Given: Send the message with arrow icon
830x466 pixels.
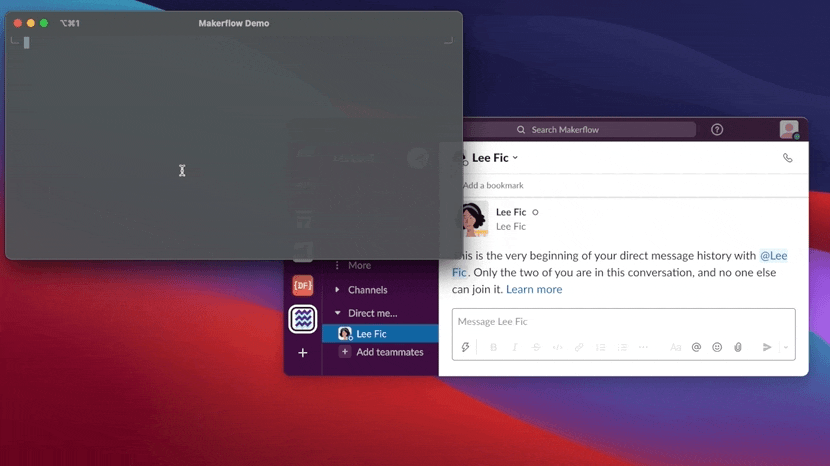Looking at the screenshot, I should 766,347.
